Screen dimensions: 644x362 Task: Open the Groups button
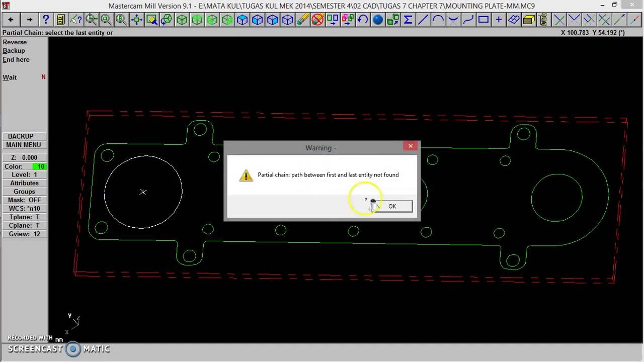click(x=24, y=192)
